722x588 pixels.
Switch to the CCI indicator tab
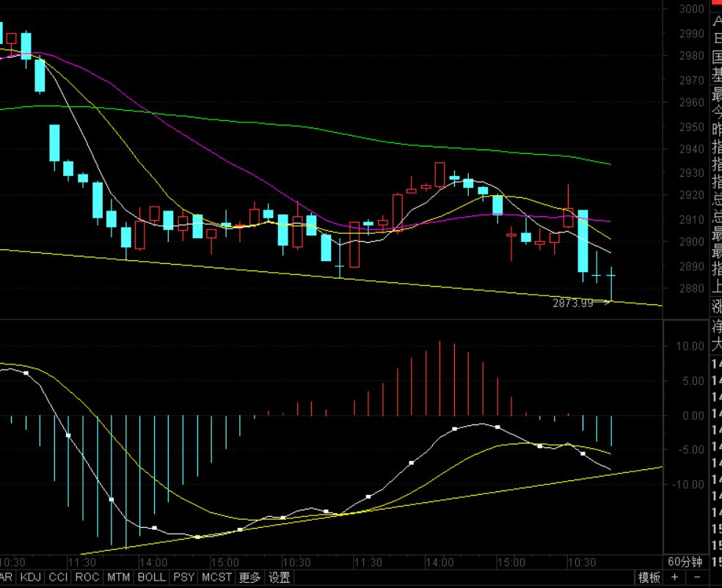58,578
